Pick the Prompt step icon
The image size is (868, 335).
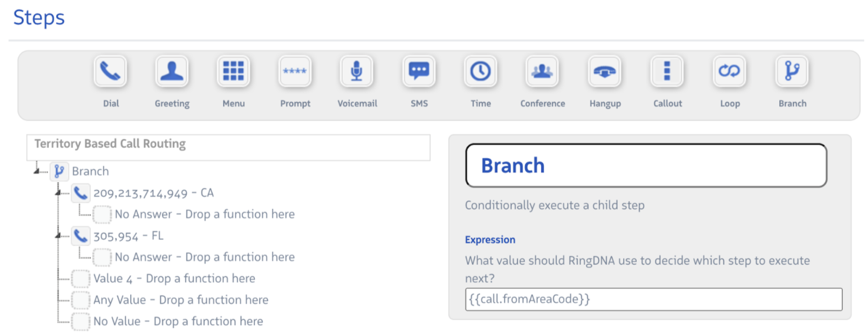(295, 72)
